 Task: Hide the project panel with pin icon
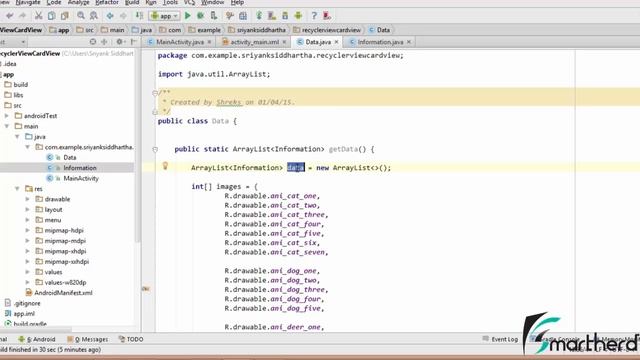point(133,42)
